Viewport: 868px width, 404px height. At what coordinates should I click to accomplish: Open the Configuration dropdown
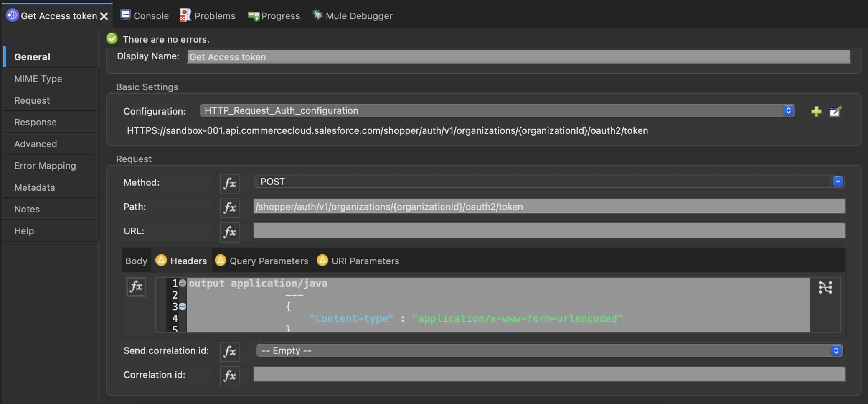pyautogui.click(x=497, y=110)
